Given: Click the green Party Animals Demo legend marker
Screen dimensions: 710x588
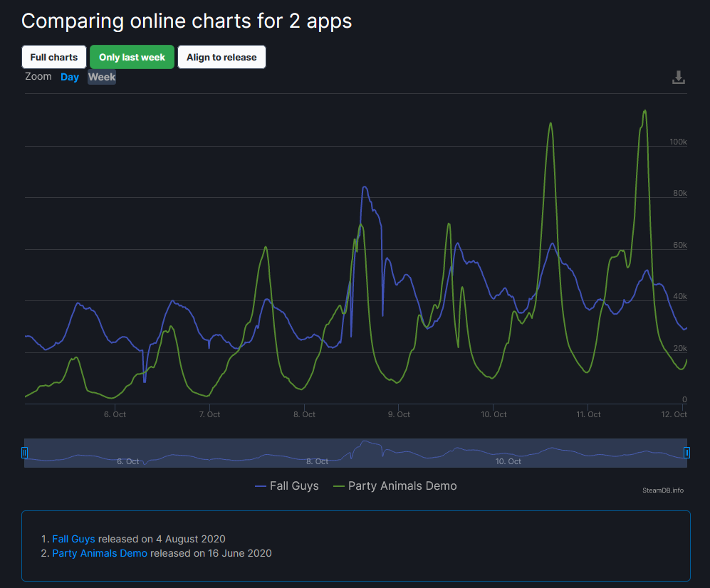Looking at the screenshot, I should [339, 486].
